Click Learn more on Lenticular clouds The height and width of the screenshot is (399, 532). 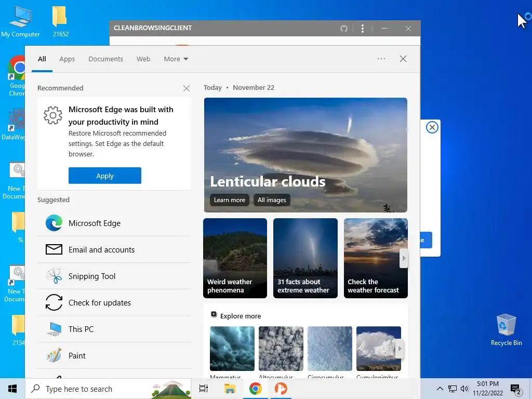[230, 200]
